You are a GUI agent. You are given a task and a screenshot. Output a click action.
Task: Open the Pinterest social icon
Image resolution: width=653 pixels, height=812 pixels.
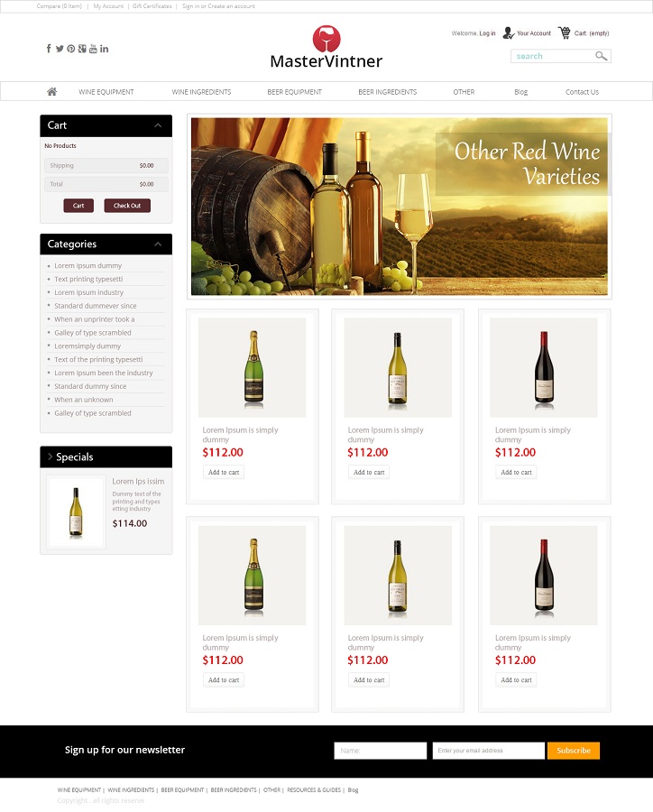(x=71, y=48)
